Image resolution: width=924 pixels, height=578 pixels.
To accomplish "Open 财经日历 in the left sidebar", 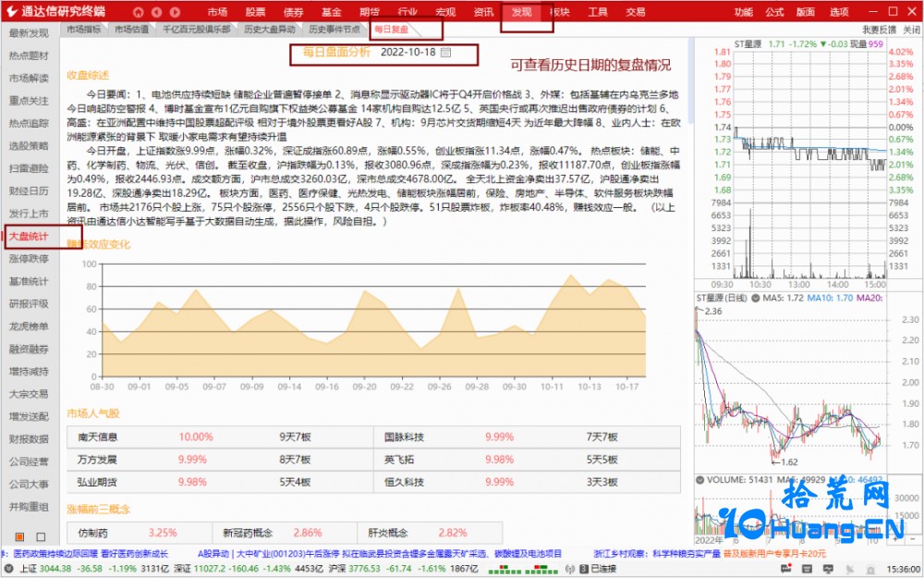I will pos(29,191).
